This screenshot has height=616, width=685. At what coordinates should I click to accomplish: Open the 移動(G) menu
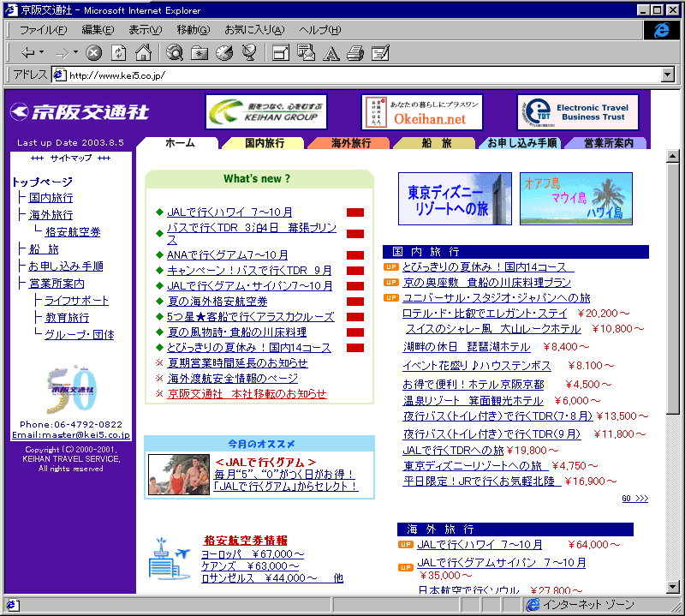pos(194,30)
